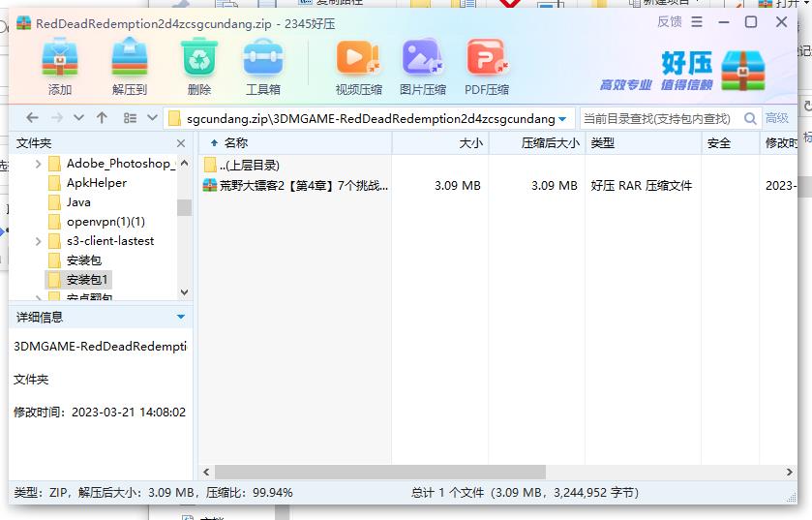Select the Java folder
The height and width of the screenshot is (520, 812).
coord(70,202)
